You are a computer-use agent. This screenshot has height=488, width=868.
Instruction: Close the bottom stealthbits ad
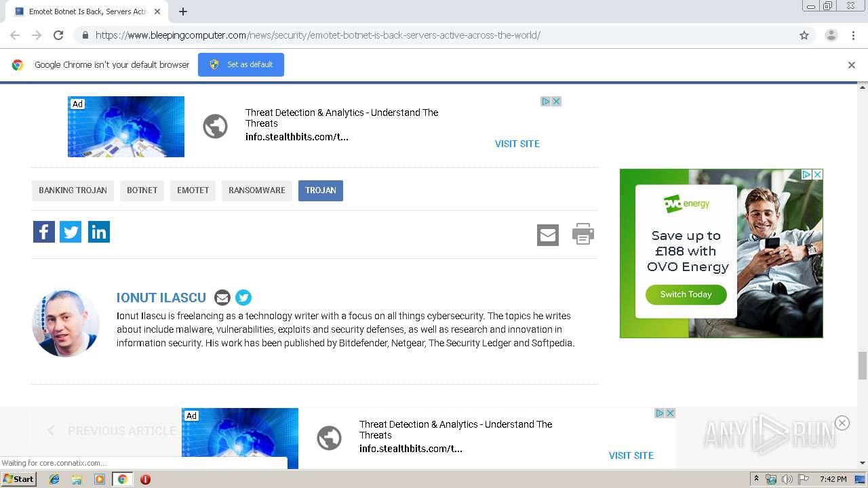pos(670,413)
